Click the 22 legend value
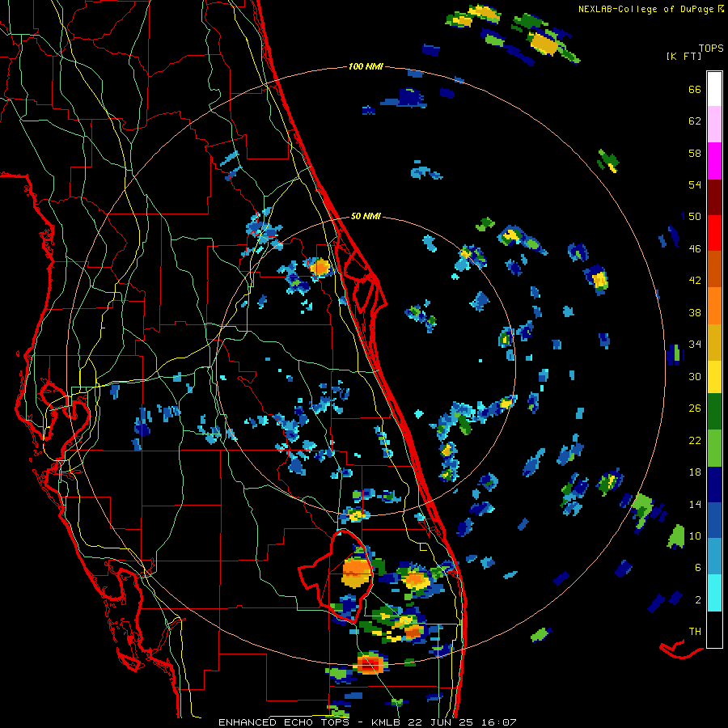 tap(695, 441)
